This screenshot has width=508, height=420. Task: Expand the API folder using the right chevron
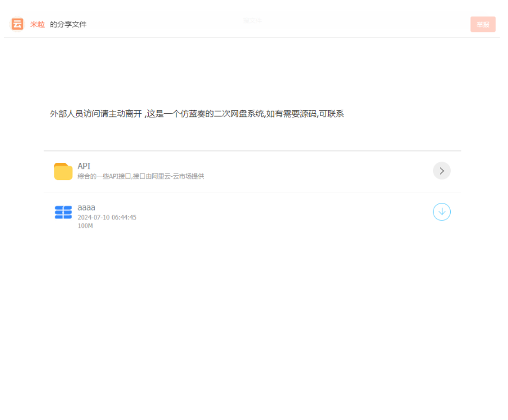click(441, 170)
